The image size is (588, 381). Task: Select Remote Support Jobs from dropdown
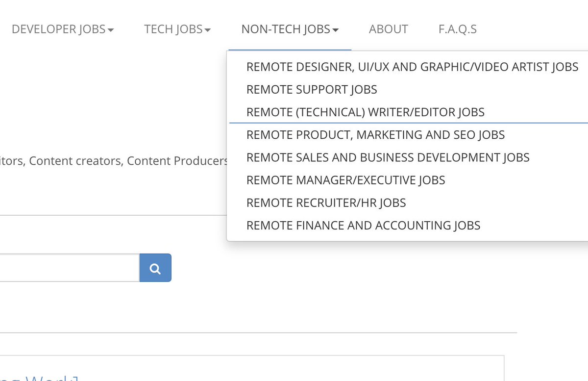[312, 89]
